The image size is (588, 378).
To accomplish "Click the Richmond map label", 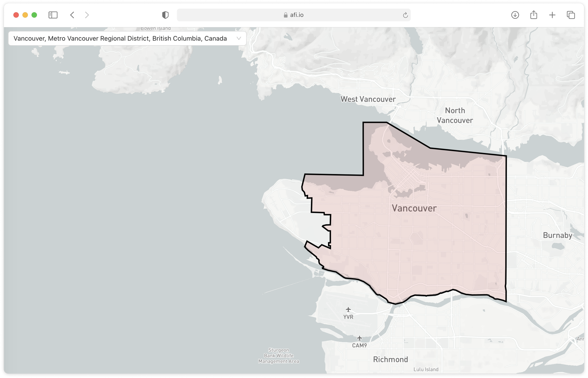I will (390, 359).
